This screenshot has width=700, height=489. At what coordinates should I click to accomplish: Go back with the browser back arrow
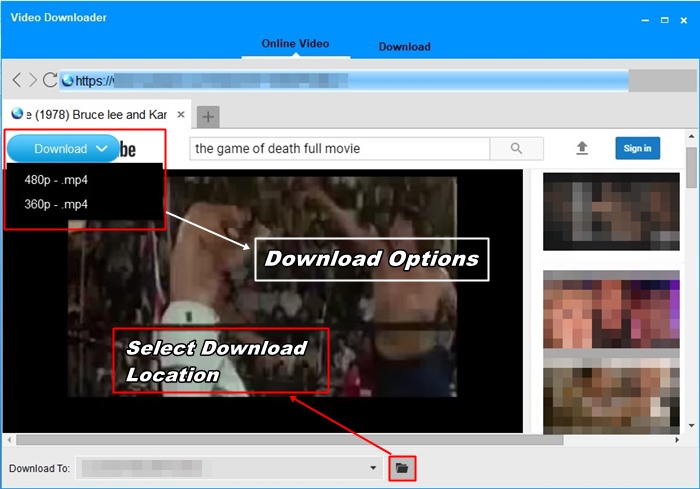[x=17, y=80]
